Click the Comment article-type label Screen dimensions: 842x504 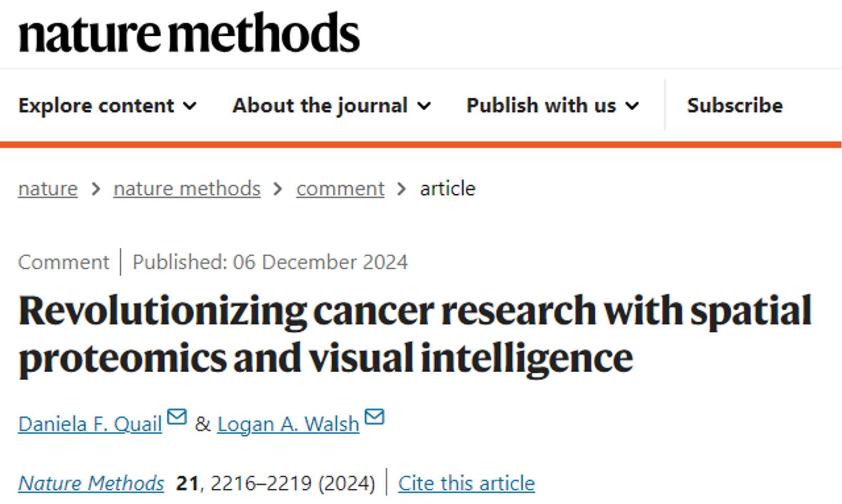coord(64,262)
